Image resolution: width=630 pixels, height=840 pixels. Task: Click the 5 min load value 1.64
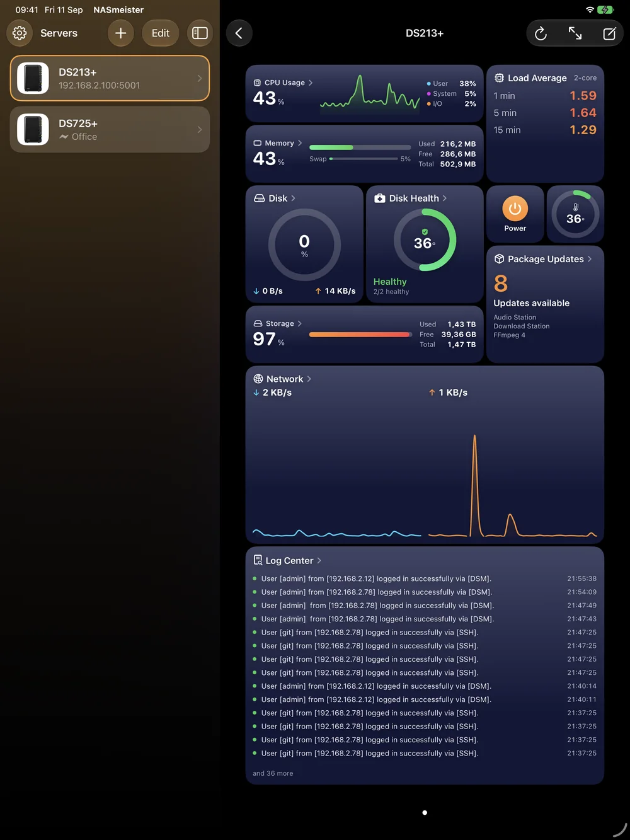tap(583, 113)
